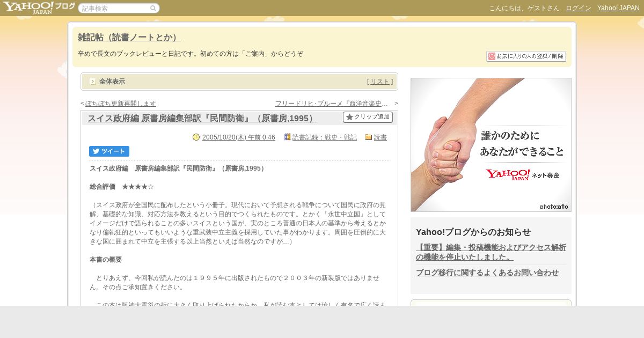Open the date link 2005/10/20(木) 午前 0:46
The image size is (644, 338).
(239, 137)
